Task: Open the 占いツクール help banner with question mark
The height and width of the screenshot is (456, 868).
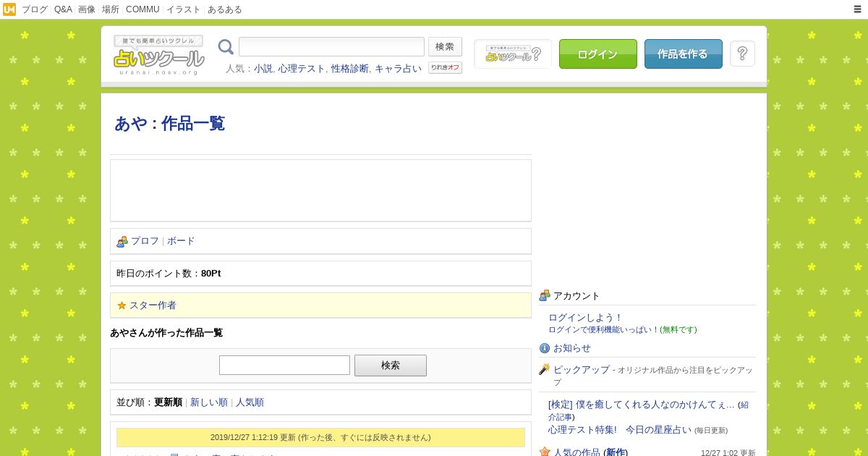Action: (x=513, y=54)
